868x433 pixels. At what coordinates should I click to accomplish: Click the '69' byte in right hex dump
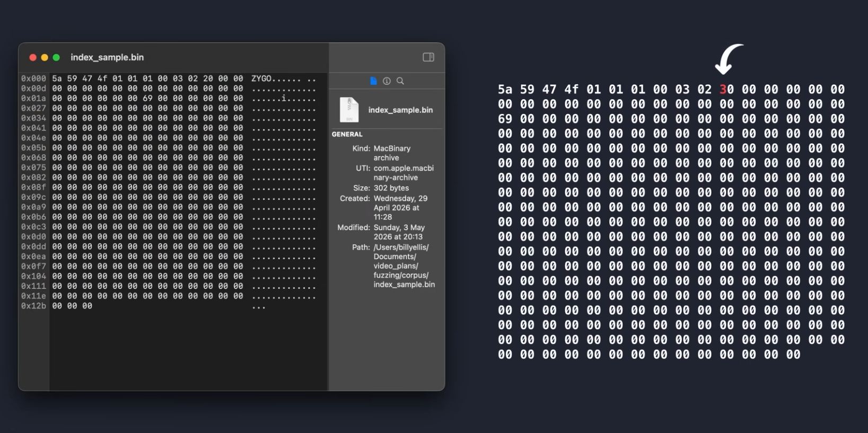point(505,119)
